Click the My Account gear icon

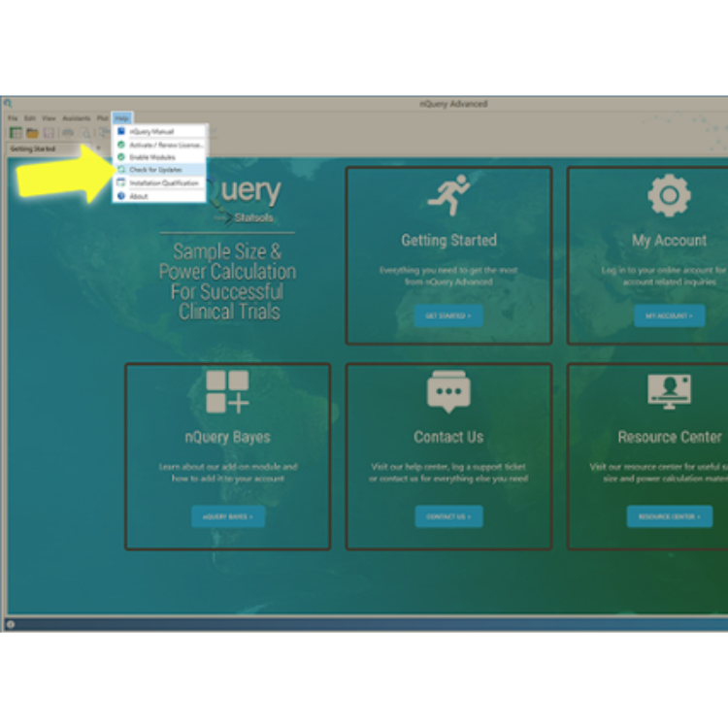click(669, 197)
